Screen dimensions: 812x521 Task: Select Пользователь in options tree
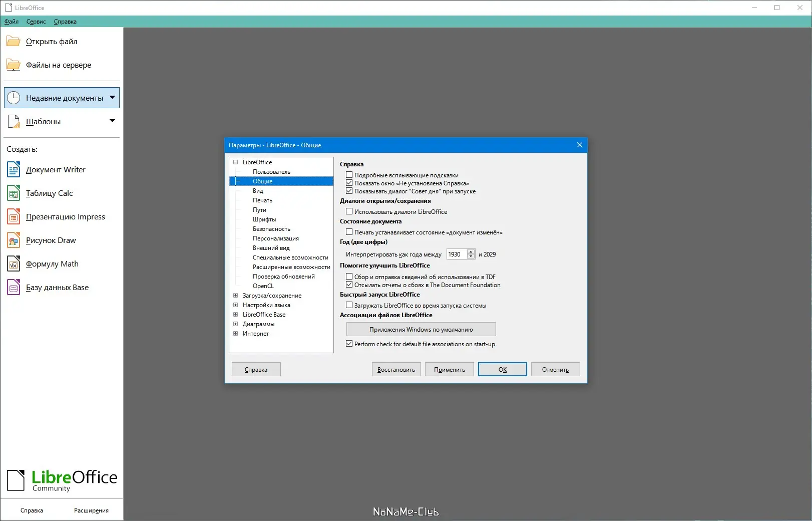[271, 171]
